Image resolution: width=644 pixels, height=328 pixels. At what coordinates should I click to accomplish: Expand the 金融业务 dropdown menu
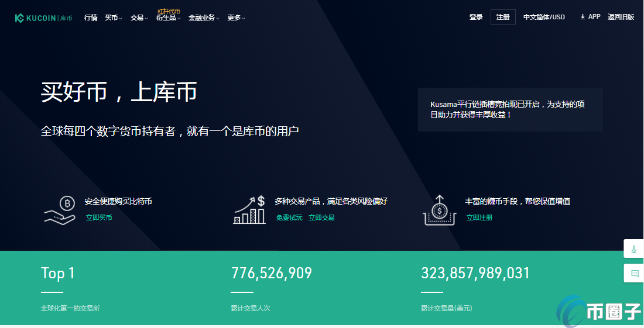[204, 18]
